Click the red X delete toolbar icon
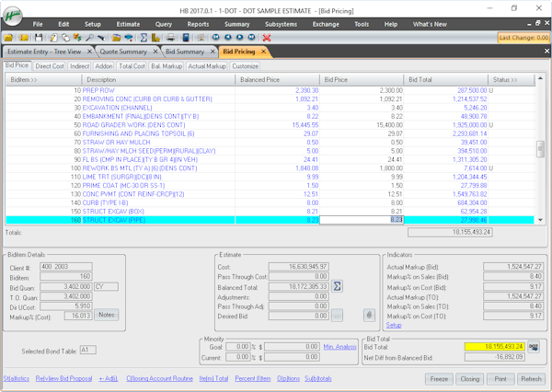552x392 pixels. pyautogui.click(x=266, y=38)
